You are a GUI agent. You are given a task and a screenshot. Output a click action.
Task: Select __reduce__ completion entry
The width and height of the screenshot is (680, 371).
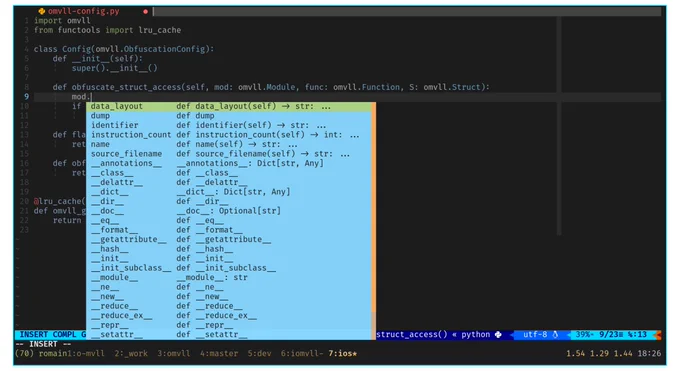(x=229, y=306)
